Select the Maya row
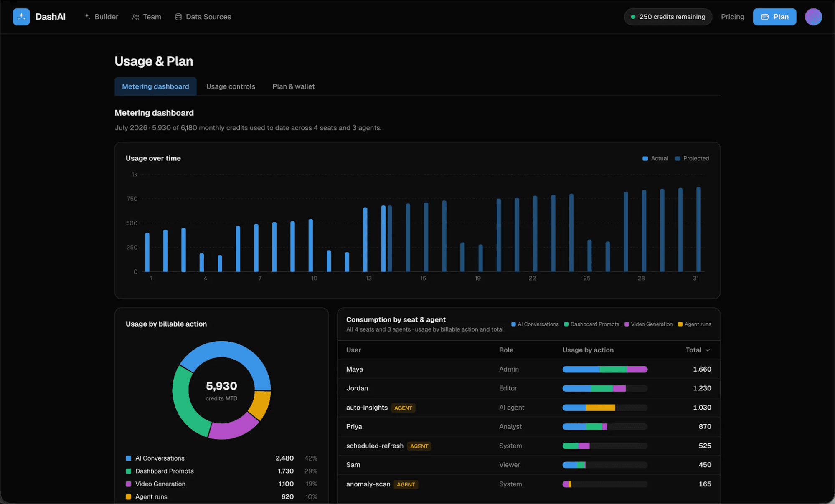 coord(528,370)
